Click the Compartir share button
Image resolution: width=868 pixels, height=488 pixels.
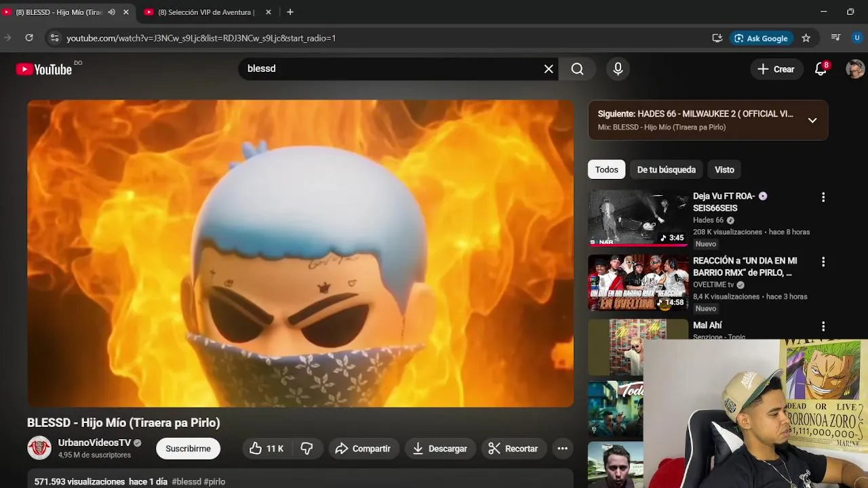click(x=363, y=449)
